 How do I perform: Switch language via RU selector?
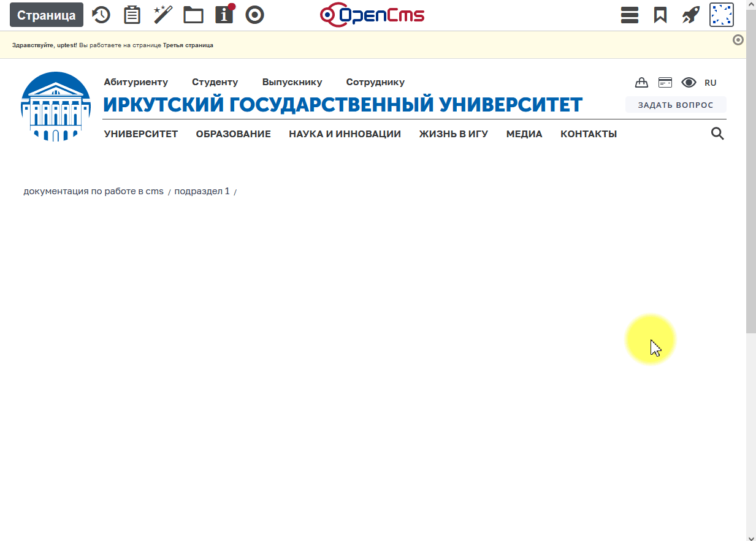pyautogui.click(x=710, y=83)
